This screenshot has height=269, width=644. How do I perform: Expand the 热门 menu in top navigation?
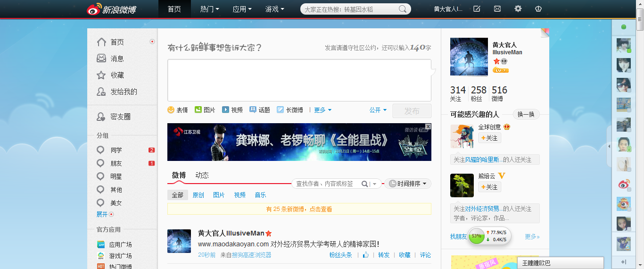click(x=210, y=9)
